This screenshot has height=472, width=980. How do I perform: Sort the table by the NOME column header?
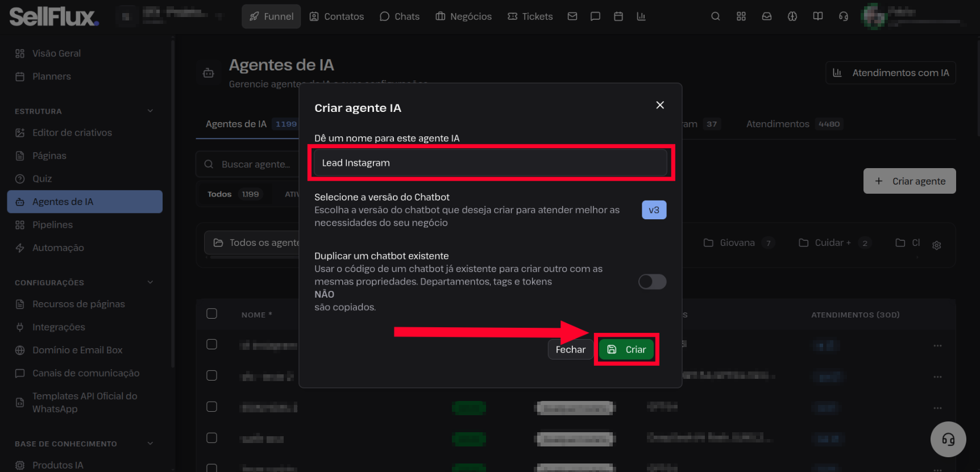point(256,315)
